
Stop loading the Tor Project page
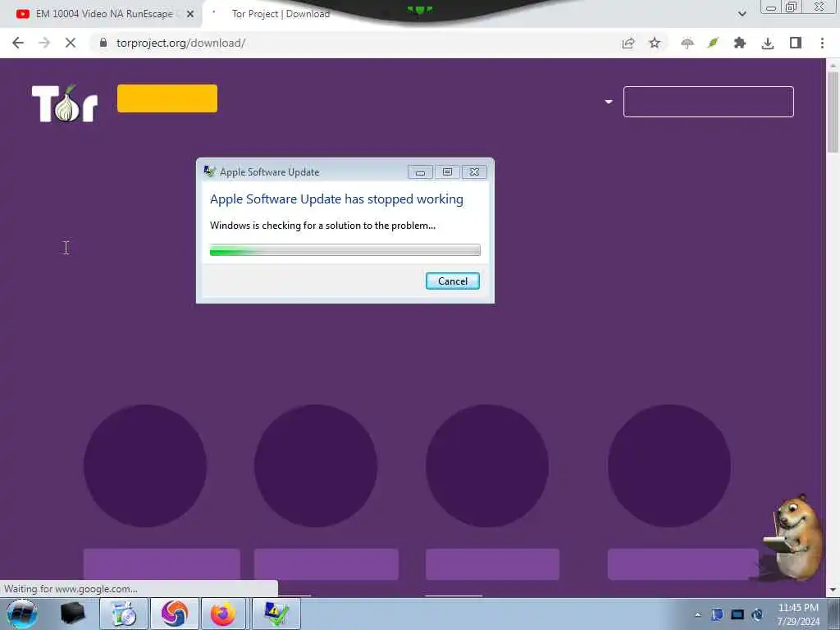click(71, 43)
